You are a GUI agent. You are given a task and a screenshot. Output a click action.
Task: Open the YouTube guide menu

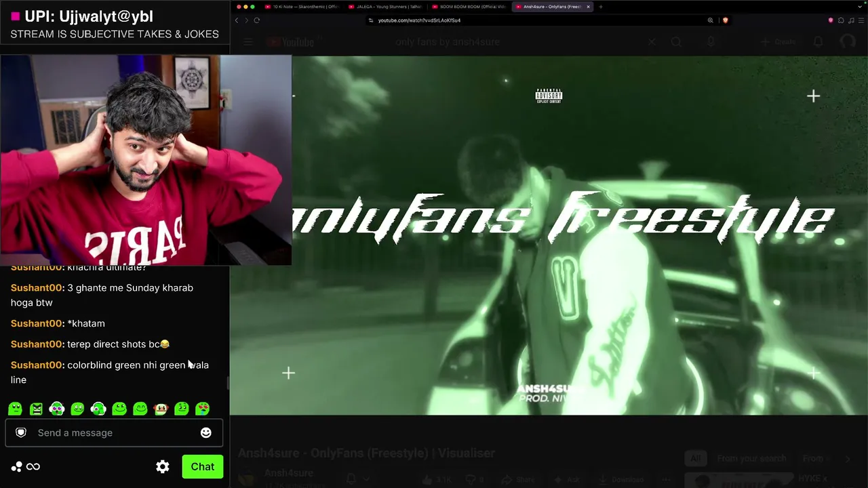pyautogui.click(x=248, y=42)
